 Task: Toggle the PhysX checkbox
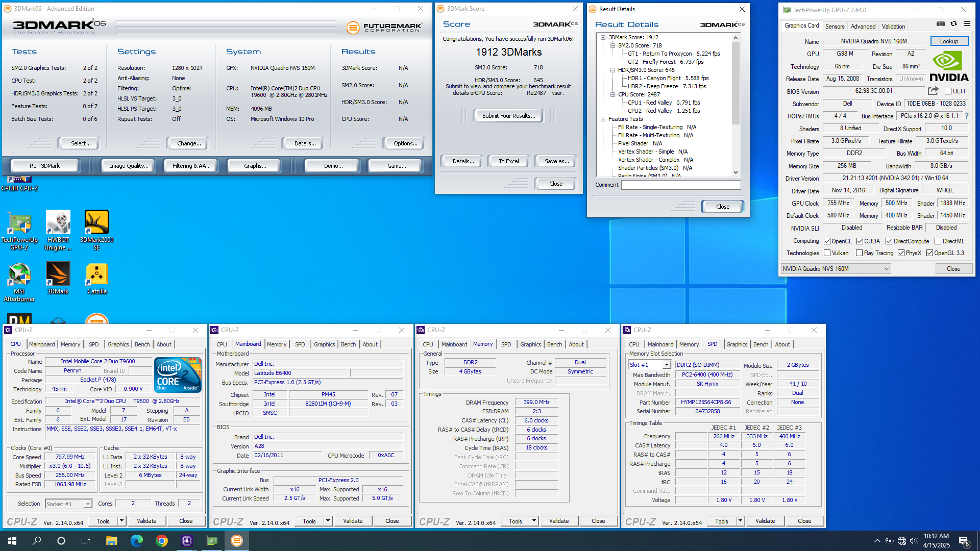tap(901, 253)
